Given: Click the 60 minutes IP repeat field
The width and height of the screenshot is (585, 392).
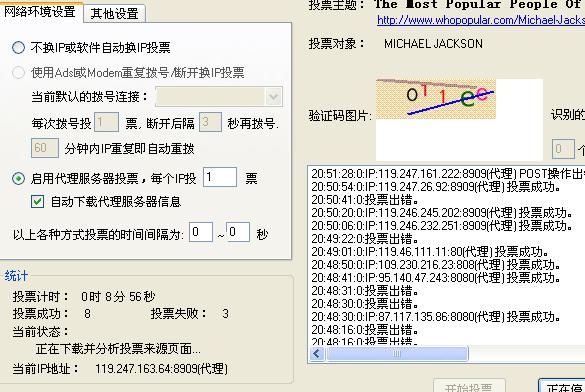Looking at the screenshot, I should (45, 148).
